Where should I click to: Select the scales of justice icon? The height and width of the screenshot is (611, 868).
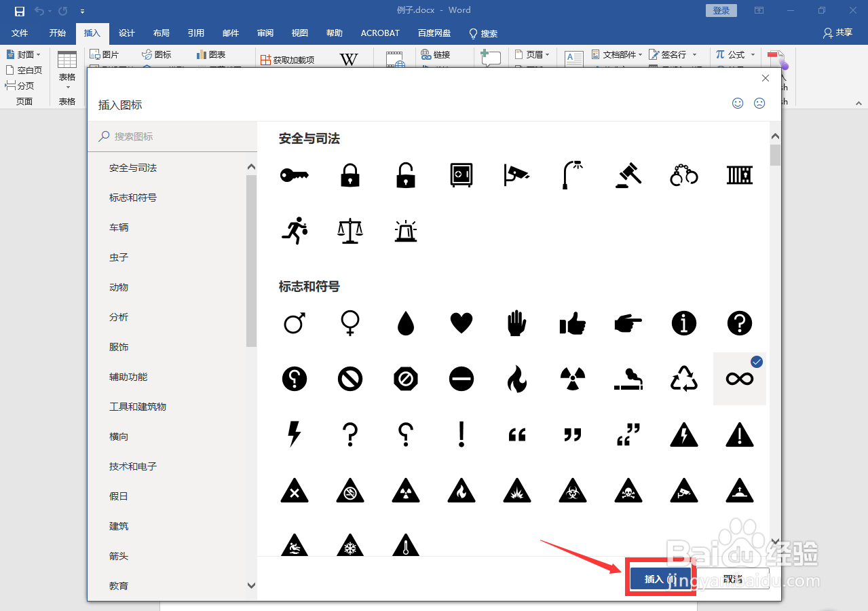coord(350,230)
